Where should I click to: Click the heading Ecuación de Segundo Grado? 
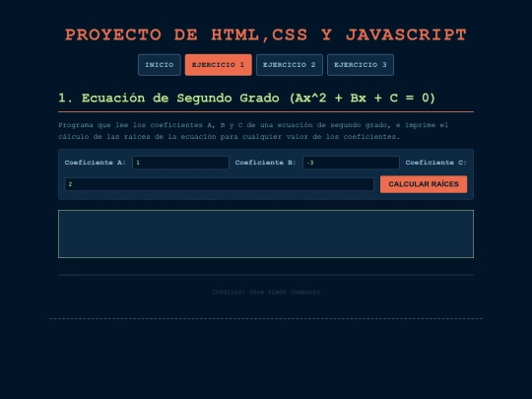coord(246,99)
